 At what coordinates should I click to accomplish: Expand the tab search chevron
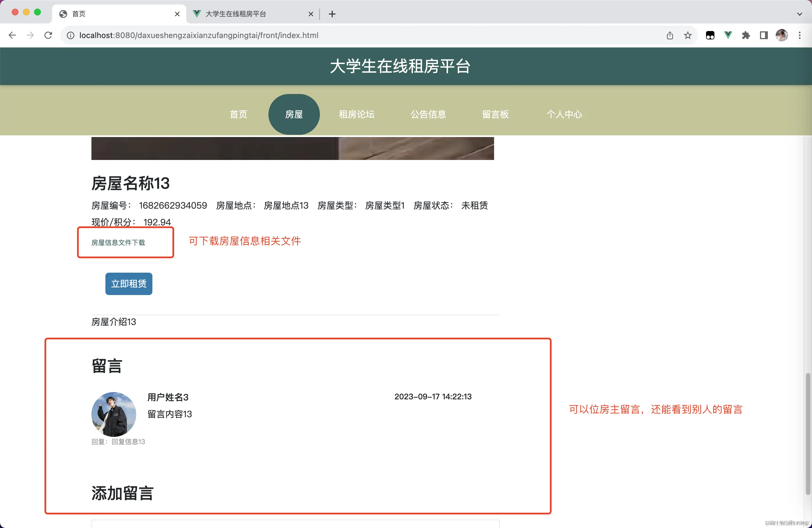(799, 14)
